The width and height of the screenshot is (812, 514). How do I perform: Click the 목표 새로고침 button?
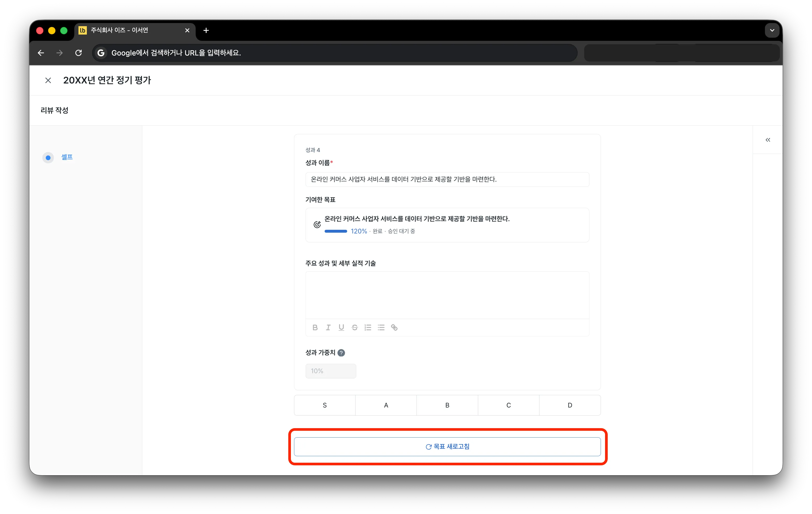pyautogui.click(x=447, y=446)
